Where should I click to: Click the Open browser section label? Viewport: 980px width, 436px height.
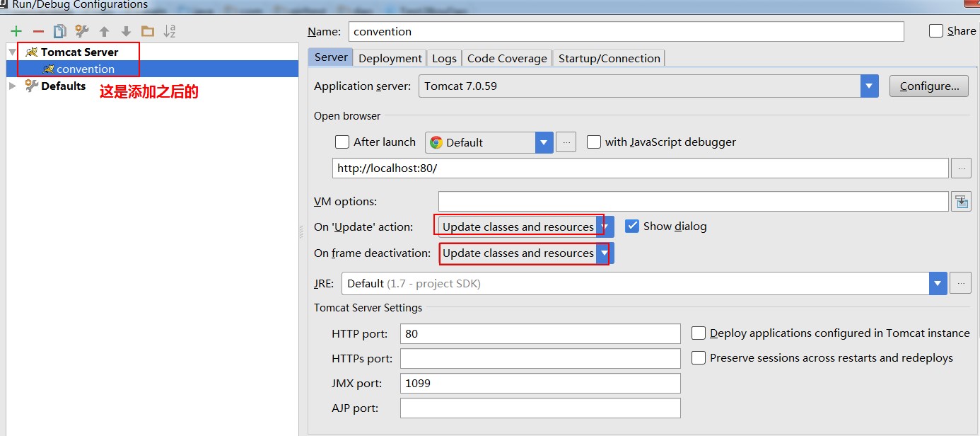point(347,116)
